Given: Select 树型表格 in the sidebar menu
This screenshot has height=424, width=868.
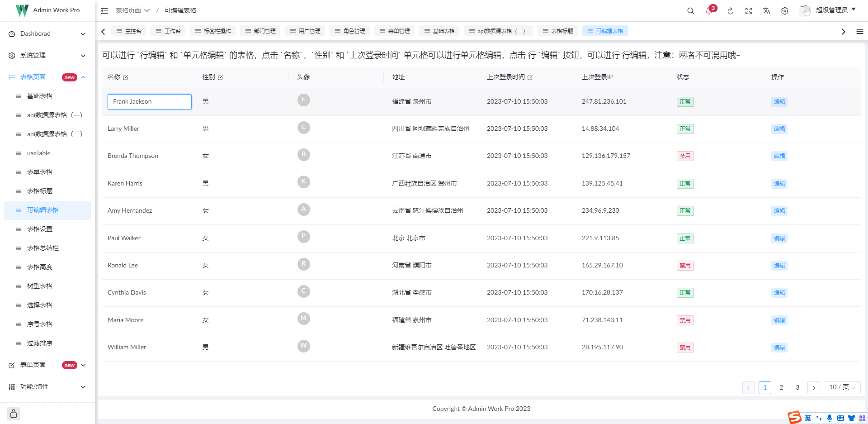Looking at the screenshot, I should point(41,286).
